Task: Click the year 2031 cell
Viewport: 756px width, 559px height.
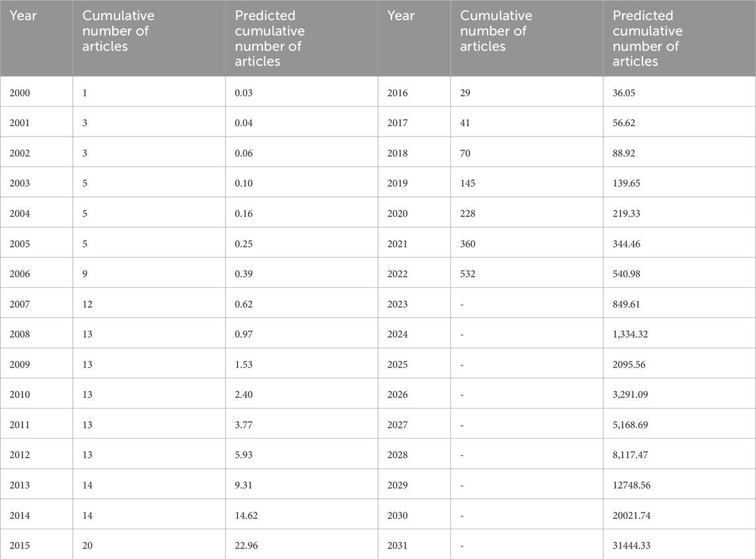Action: (x=397, y=546)
